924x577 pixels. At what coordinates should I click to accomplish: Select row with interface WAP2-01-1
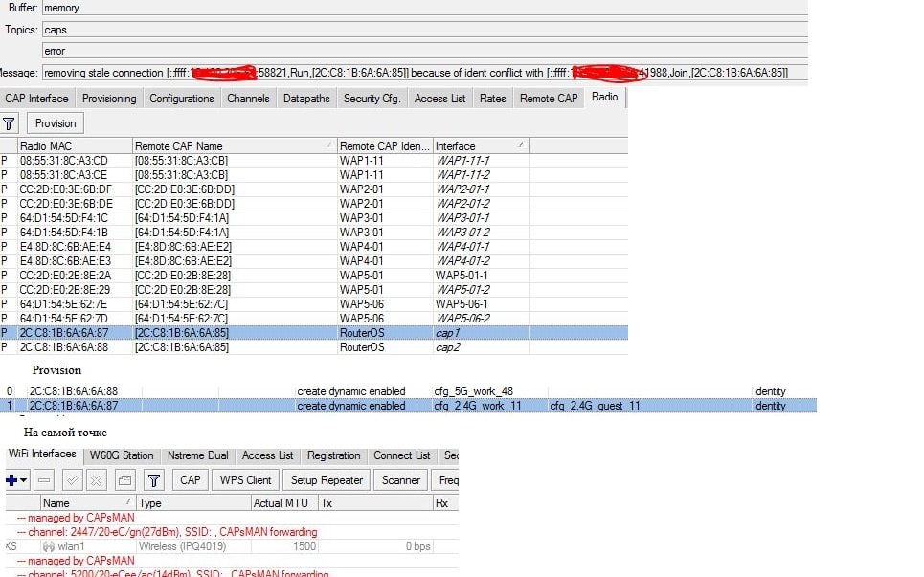pos(313,189)
